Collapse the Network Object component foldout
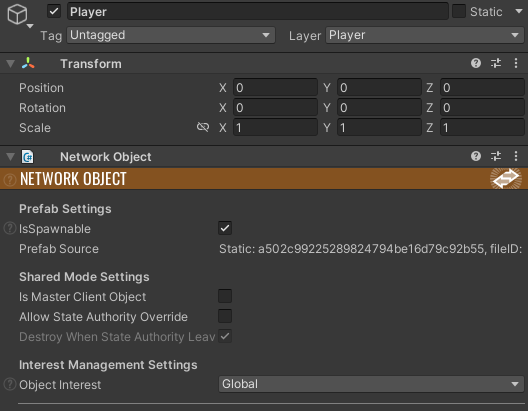Screen dimensions: 528x411 click(10, 157)
